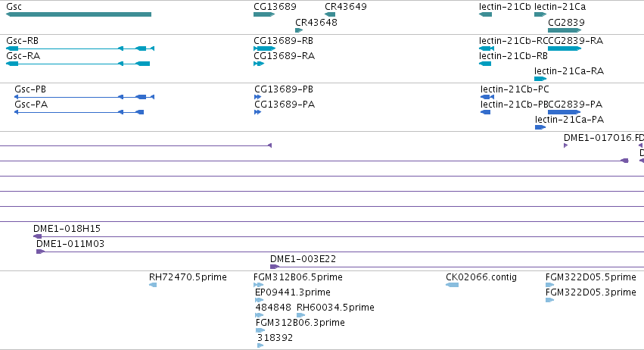Click the CG13689 gene arrow
644x350 pixels.
pos(264,14)
